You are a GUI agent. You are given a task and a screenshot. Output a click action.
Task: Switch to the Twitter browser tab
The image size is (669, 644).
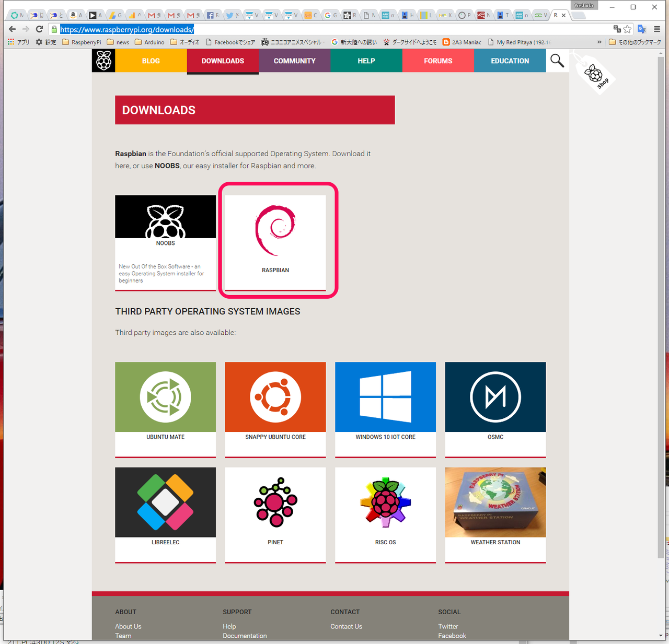(x=232, y=15)
